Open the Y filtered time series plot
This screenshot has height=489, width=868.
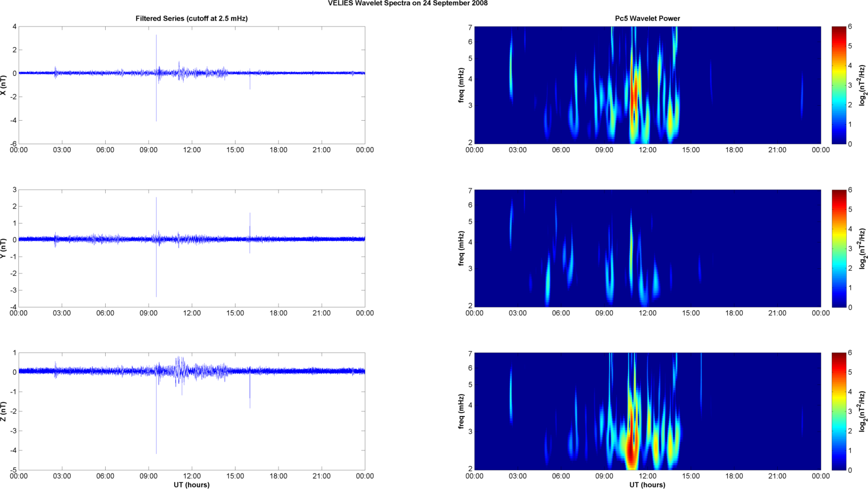(x=191, y=248)
